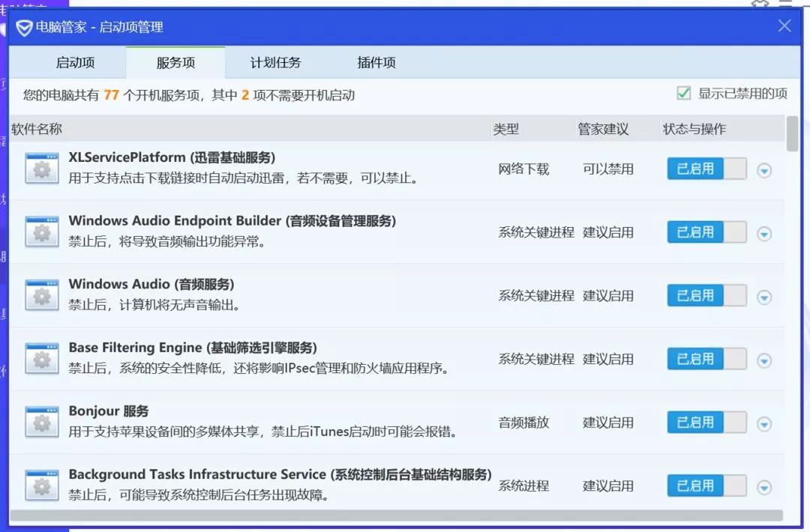This screenshot has height=532, width=810.
Task: Select the Windows Audio Endpoint Builder service name
Action: 232,221
